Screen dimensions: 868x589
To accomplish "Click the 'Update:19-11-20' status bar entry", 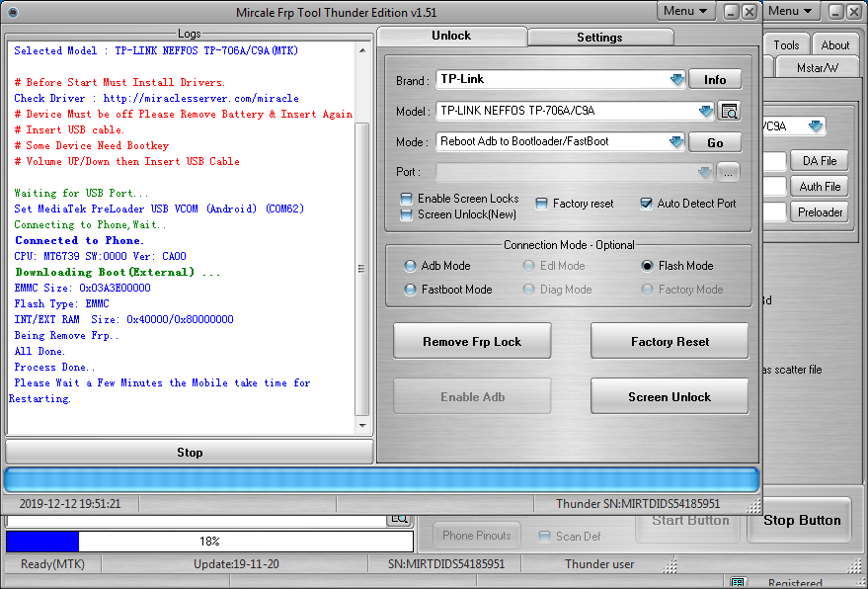I will coord(236,564).
